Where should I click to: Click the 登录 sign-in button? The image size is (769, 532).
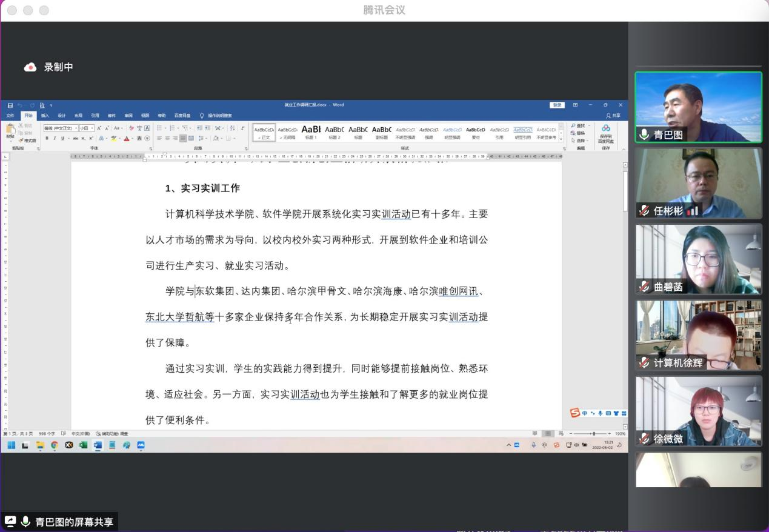coord(557,105)
